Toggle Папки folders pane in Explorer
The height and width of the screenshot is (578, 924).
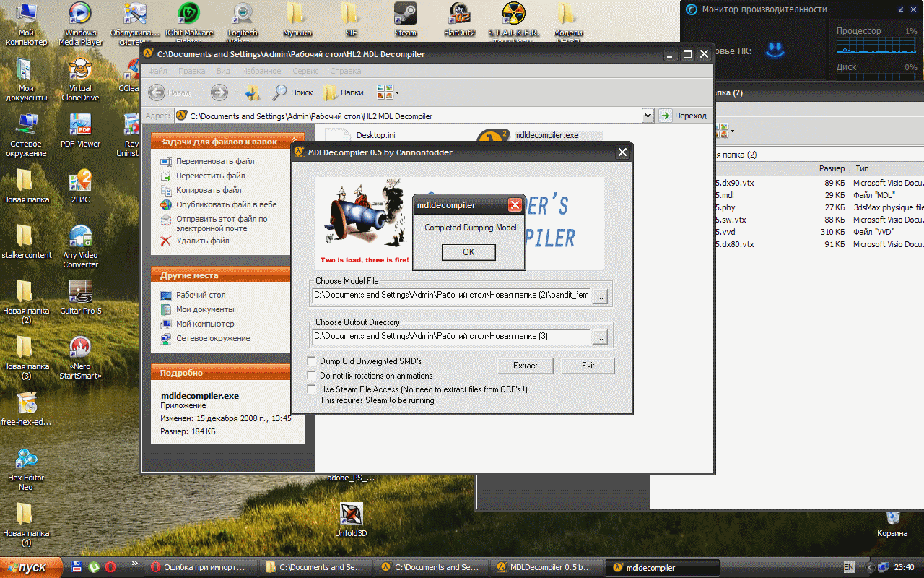(x=343, y=92)
